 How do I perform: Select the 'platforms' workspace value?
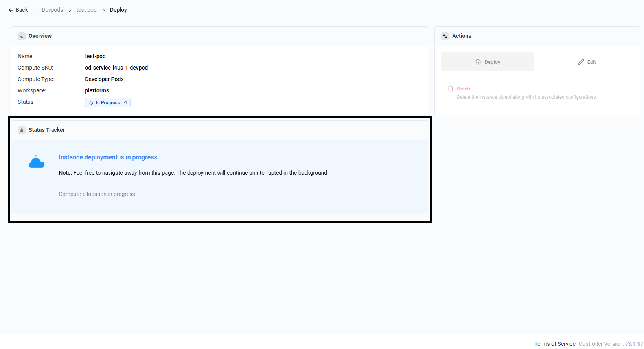[97, 90]
